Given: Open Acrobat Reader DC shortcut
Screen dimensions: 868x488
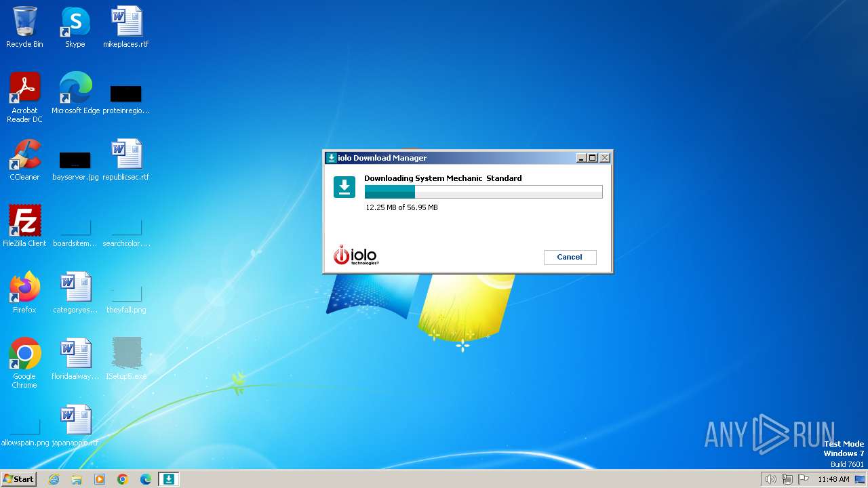Looking at the screenshot, I should tap(24, 97).
